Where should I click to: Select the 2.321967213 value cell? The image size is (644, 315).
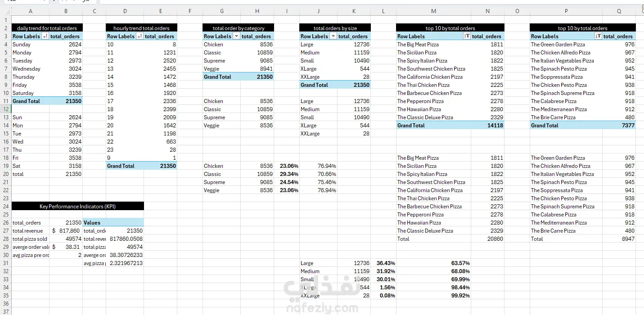(125, 263)
